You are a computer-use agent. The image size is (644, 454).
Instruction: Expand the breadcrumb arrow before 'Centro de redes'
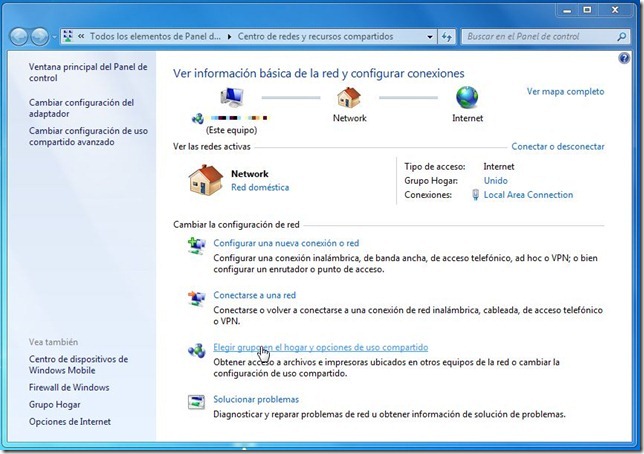pyautogui.click(x=229, y=37)
